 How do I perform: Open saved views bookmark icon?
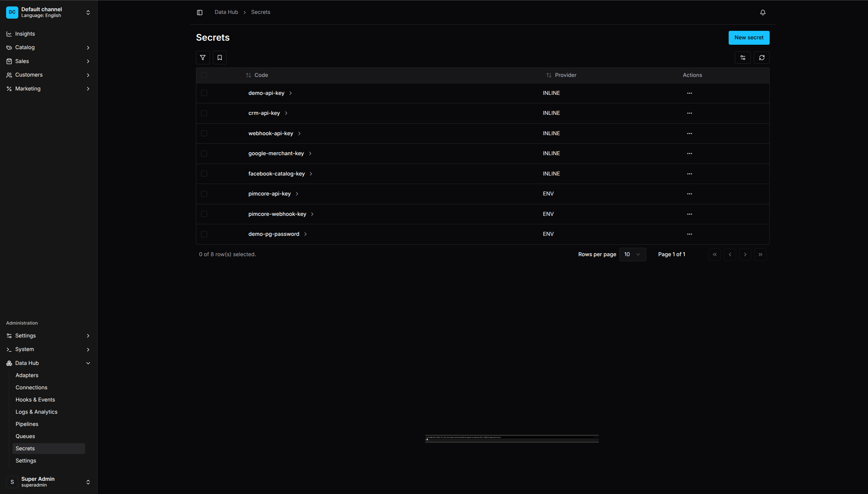(x=220, y=58)
